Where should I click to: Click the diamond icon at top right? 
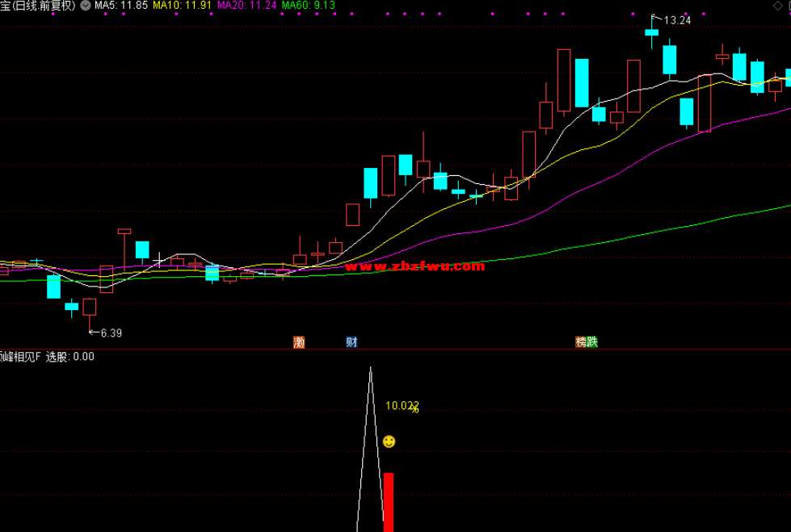point(778,6)
